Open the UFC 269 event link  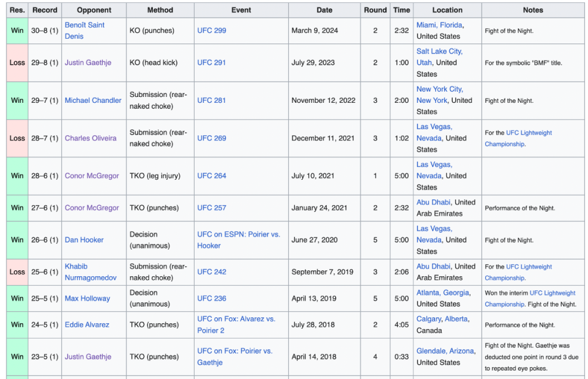pos(212,138)
